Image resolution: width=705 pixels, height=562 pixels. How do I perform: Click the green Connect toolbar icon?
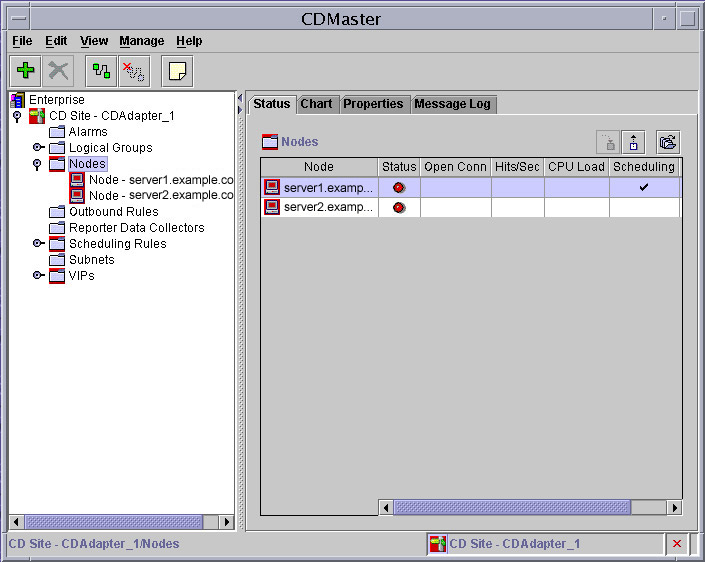pos(101,71)
